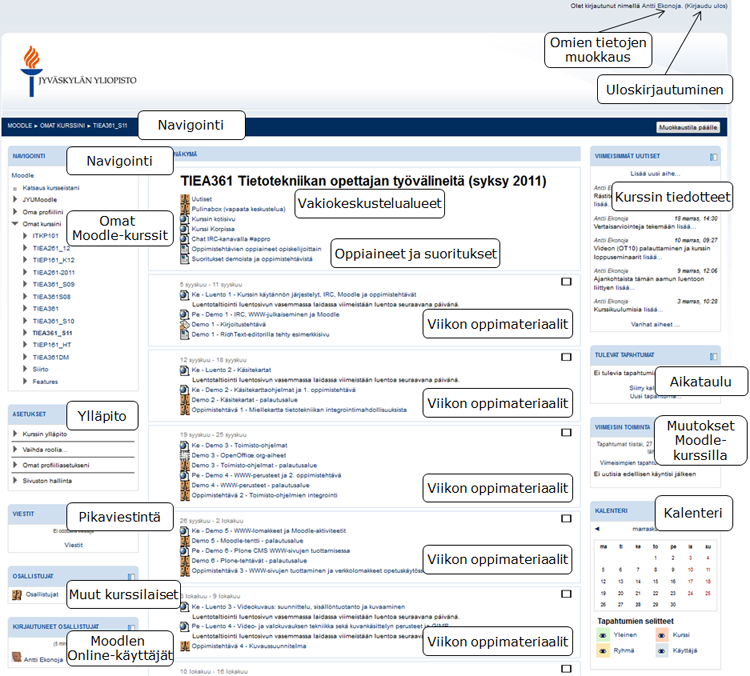Open the Antti Ekonoja profile link at top
This screenshot has width=750, height=676.
[661, 6]
